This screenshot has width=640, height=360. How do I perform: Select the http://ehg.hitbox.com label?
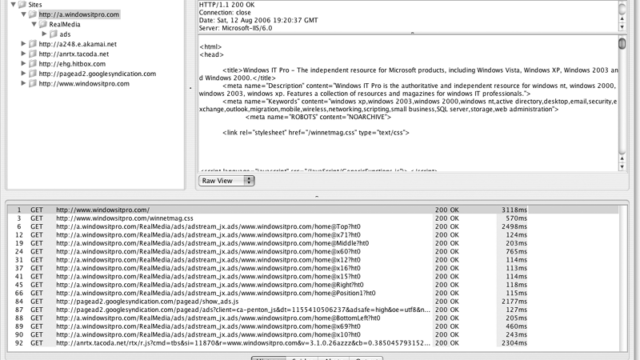click(72, 64)
